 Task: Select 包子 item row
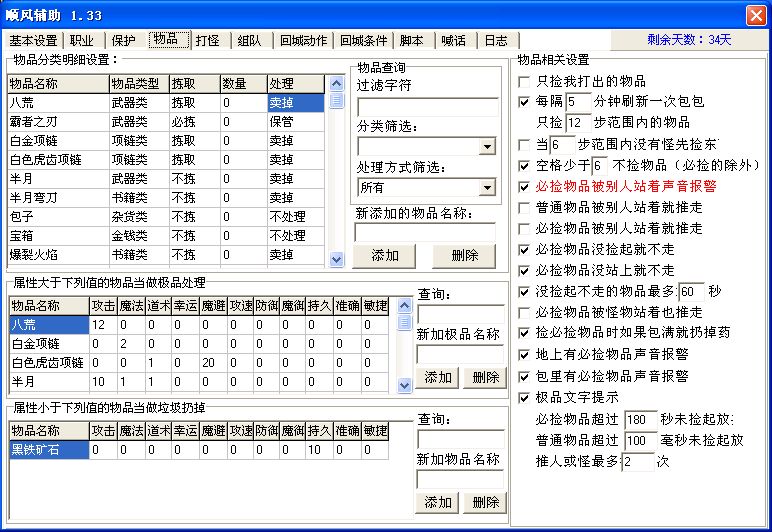pos(166,217)
